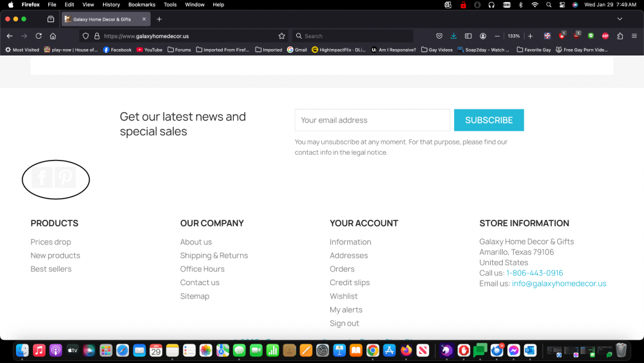Viewport: 644px width, 363px height.
Task: Open Google Chrome from the Dock
Action: coord(372,350)
